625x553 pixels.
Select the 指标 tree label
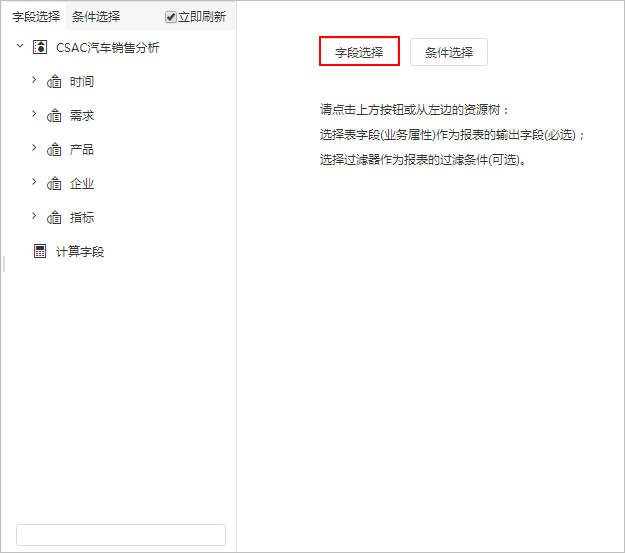coord(82,218)
